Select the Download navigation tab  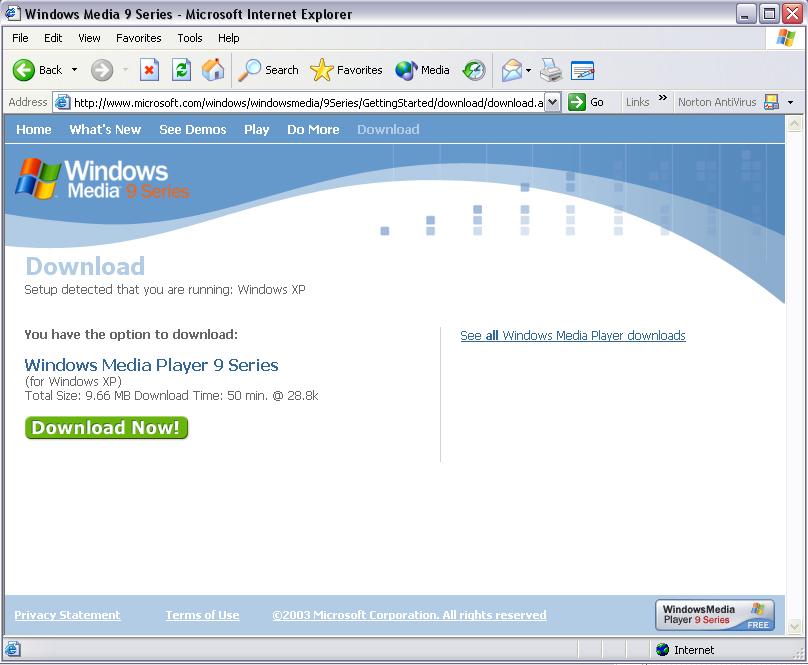(389, 130)
